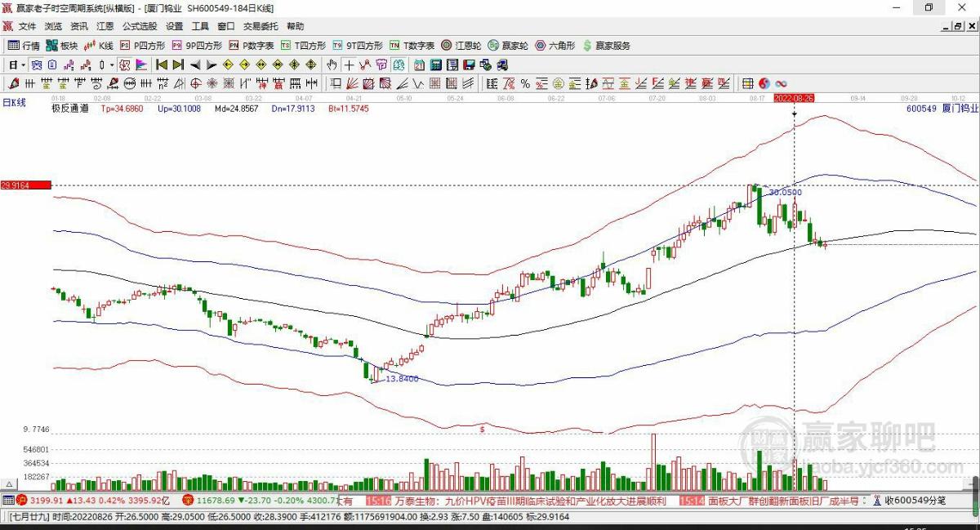
Task: Switch to the K线 chart view
Action: click(x=99, y=46)
